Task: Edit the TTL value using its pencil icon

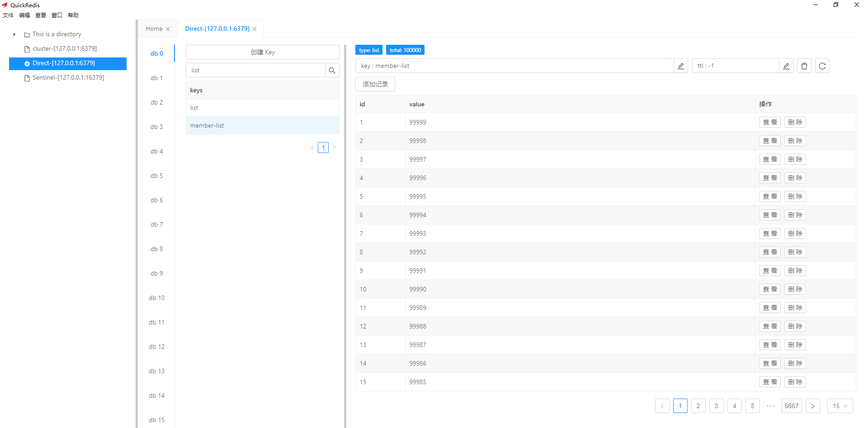Action: coord(786,66)
